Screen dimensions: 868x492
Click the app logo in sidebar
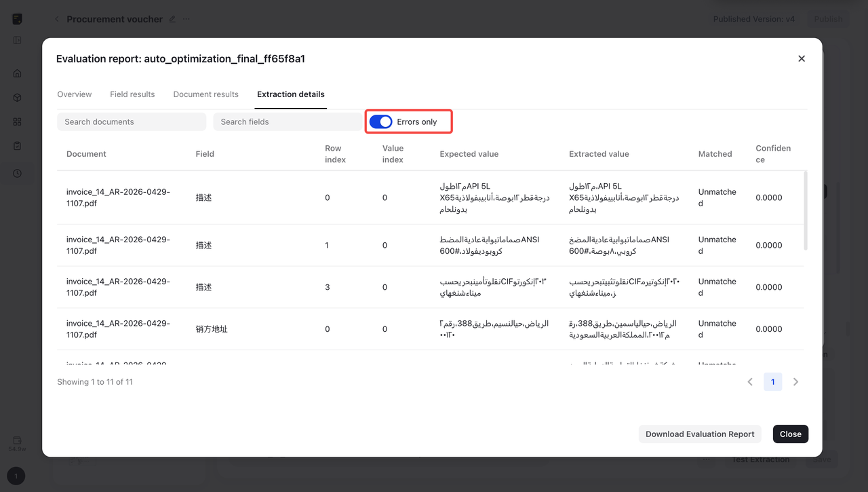click(18, 19)
